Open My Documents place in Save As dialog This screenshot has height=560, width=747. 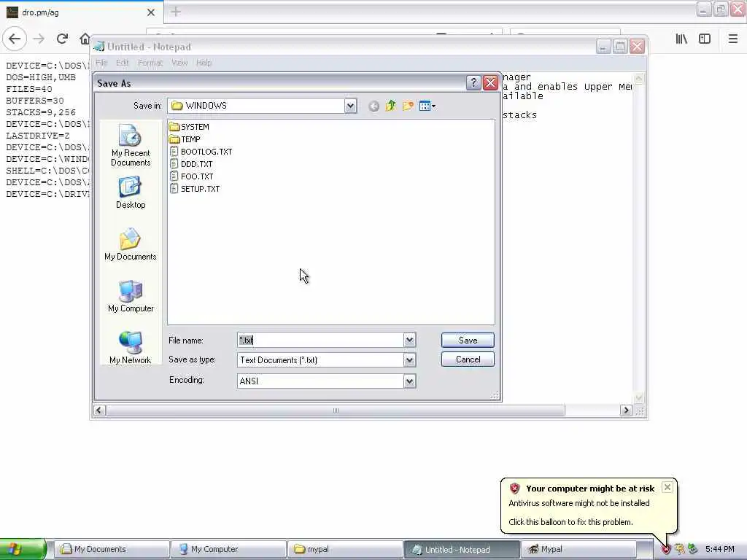(131, 244)
